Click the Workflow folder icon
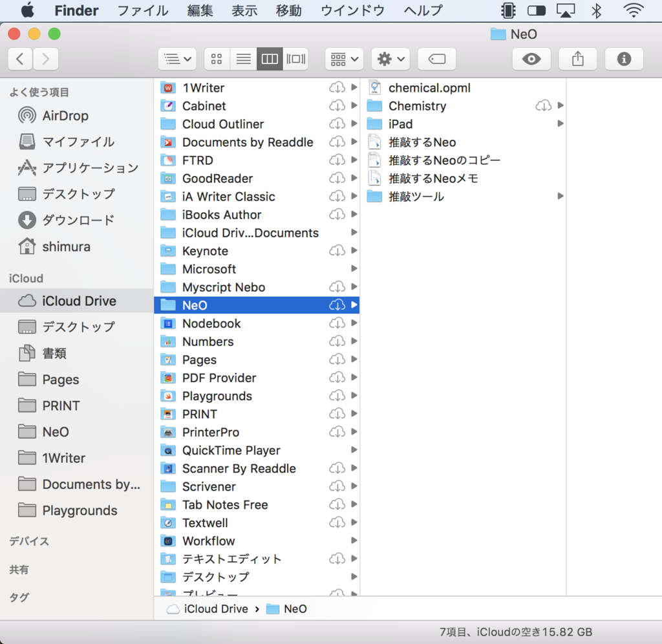Image resolution: width=662 pixels, height=644 pixels. (x=168, y=541)
